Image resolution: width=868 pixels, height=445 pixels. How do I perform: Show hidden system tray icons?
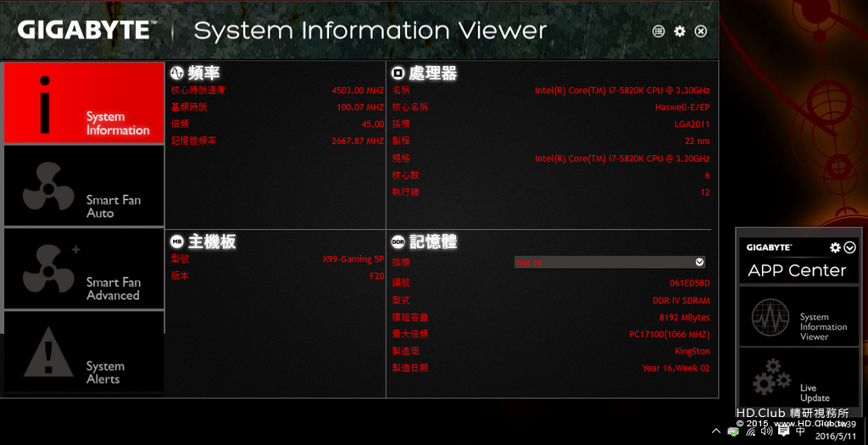716,431
